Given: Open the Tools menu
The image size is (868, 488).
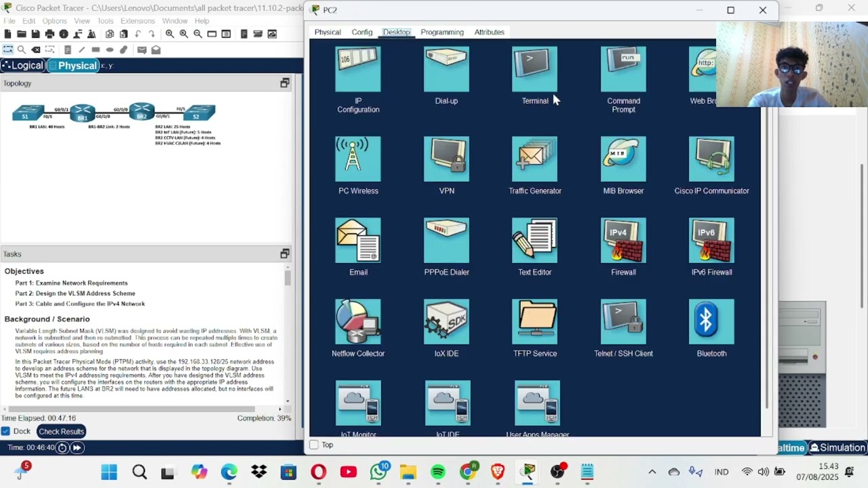Looking at the screenshot, I should point(105,21).
